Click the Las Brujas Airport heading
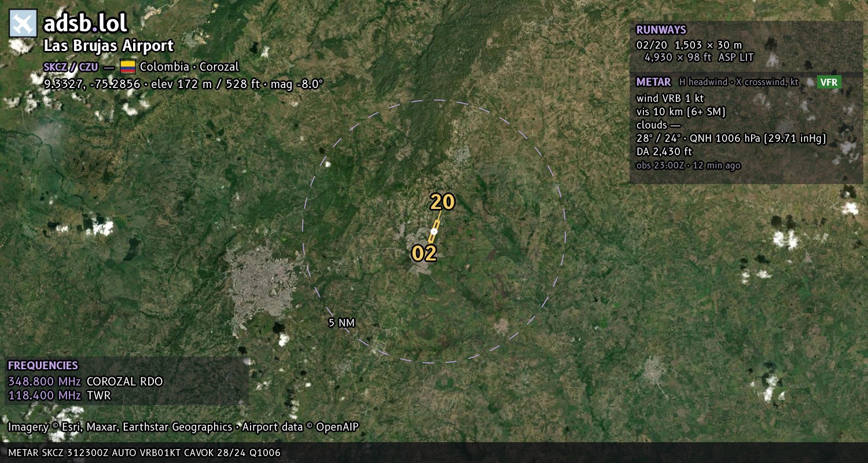This screenshot has width=868, height=463. (109, 46)
